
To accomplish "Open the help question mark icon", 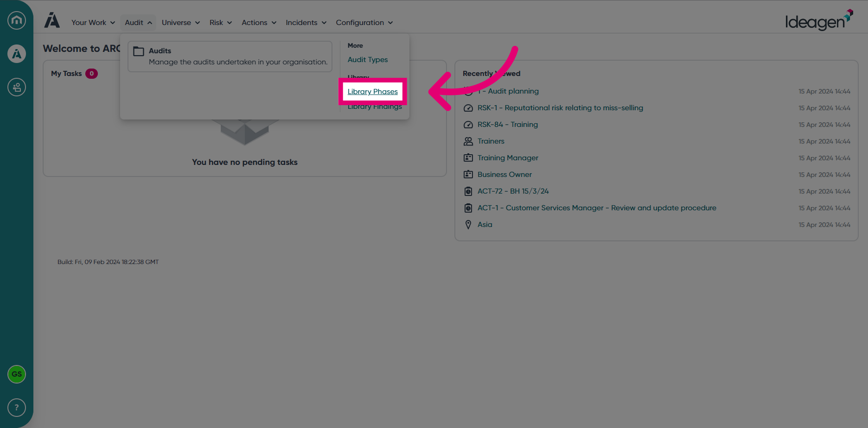I will pos(17,408).
